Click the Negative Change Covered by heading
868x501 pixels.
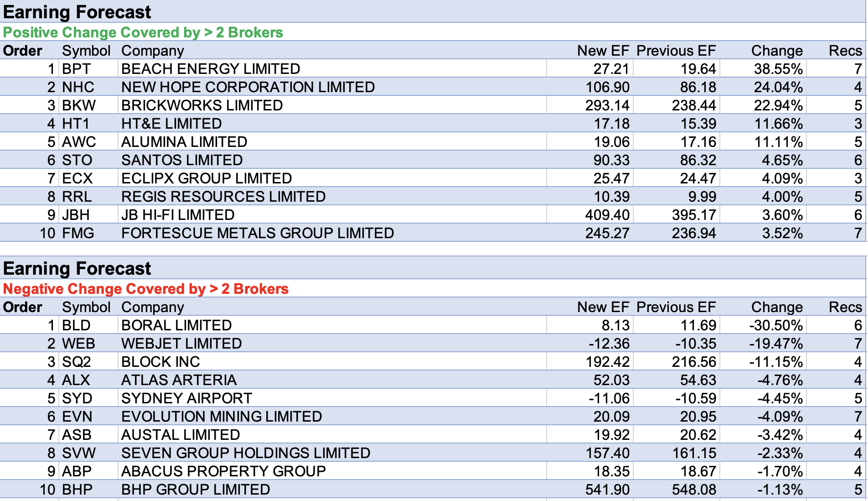[145, 289]
